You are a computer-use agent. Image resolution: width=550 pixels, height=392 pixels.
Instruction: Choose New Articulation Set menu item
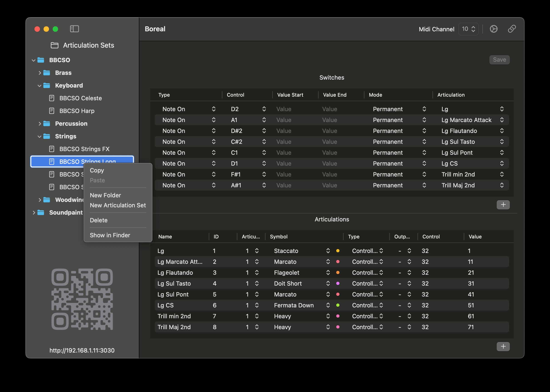[x=118, y=205]
